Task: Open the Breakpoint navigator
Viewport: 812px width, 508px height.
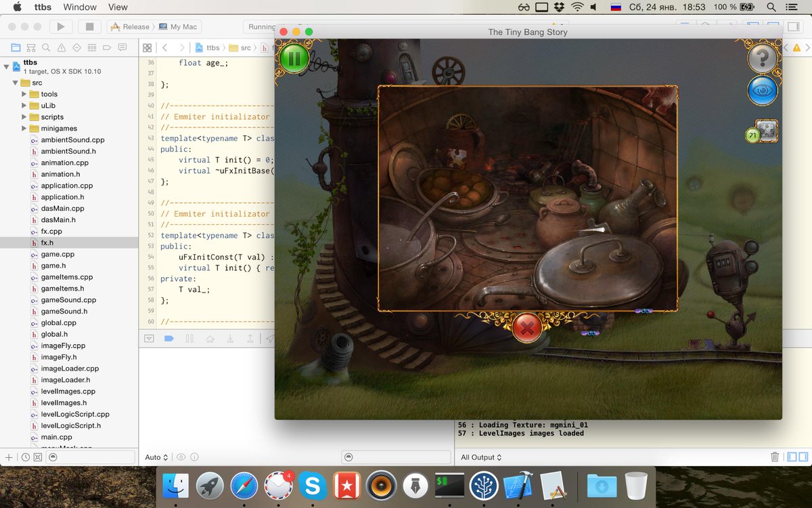Action: tap(107, 47)
